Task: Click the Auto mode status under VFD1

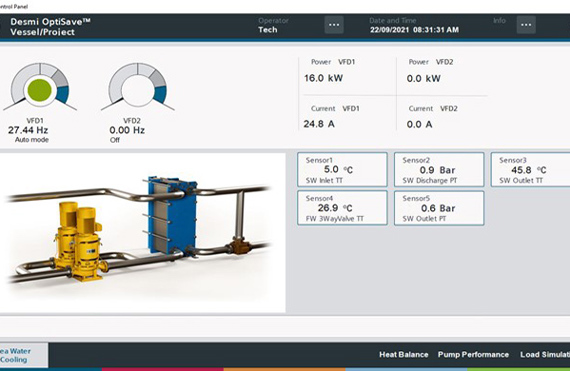Action: tap(32, 140)
